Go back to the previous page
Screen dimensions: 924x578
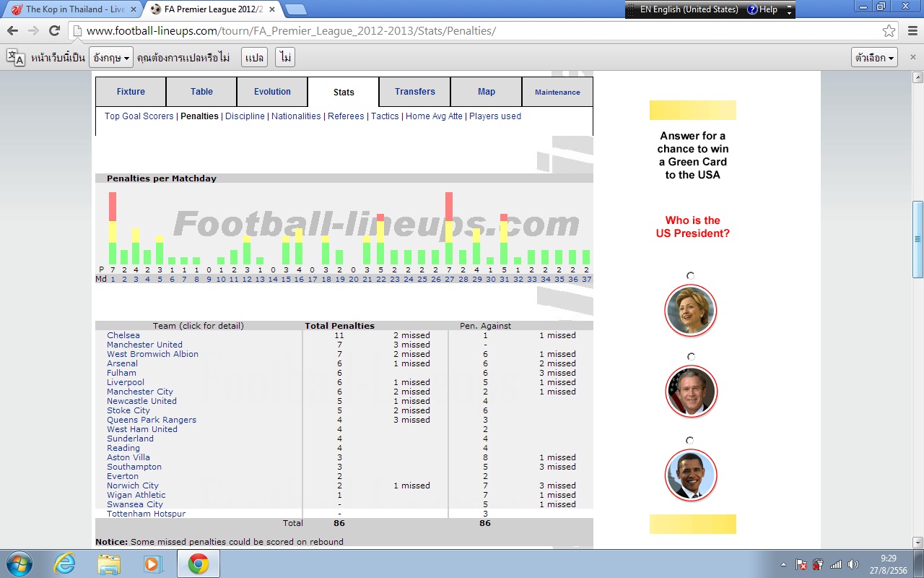(12, 31)
